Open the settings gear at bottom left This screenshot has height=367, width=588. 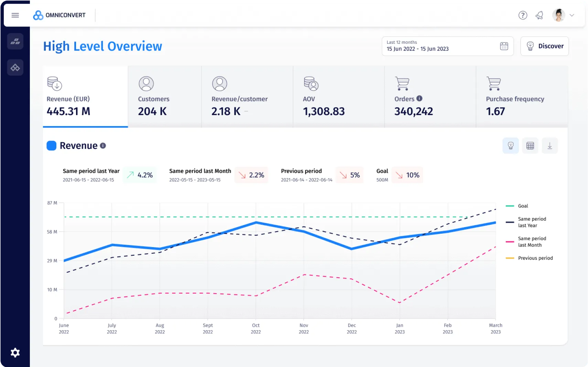pyautogui.click(x=15, y=352)
